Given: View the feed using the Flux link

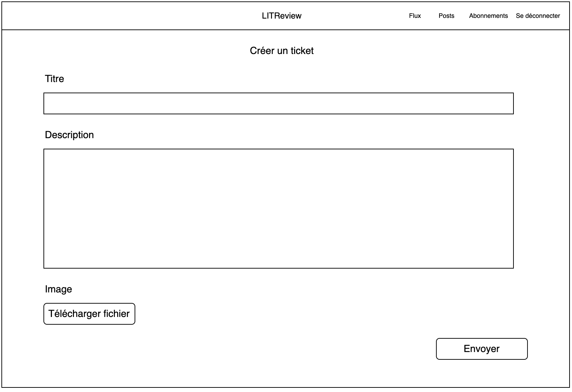Looking at the screenshot, I should click(415, 16).
